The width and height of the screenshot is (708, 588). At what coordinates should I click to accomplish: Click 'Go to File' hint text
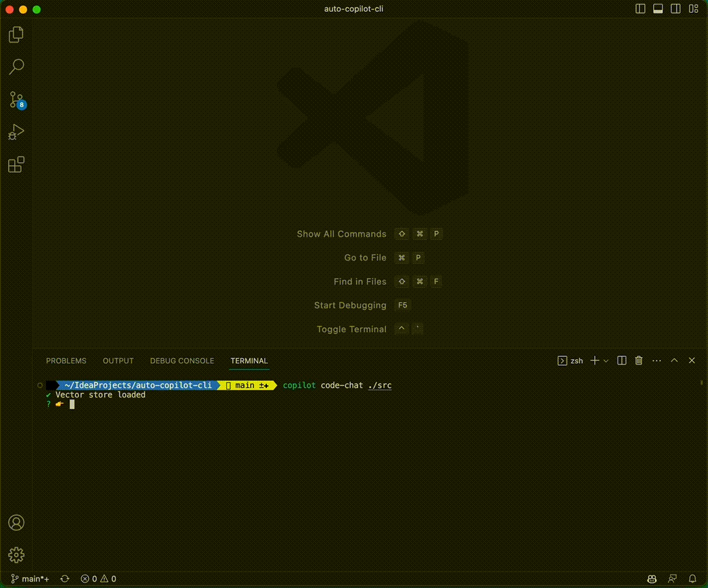click(365, 258)
